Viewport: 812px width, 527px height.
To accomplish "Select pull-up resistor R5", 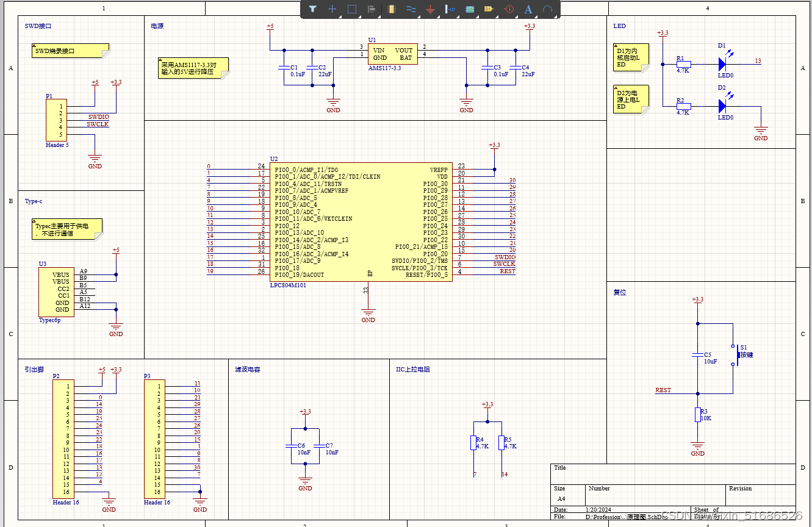I will 501,443.
